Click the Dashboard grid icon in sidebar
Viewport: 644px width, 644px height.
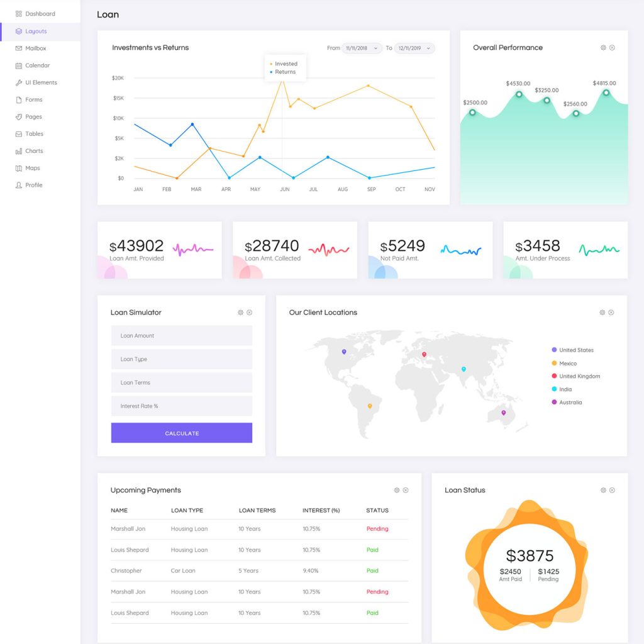pyautogui.click(x=19, y=14)
